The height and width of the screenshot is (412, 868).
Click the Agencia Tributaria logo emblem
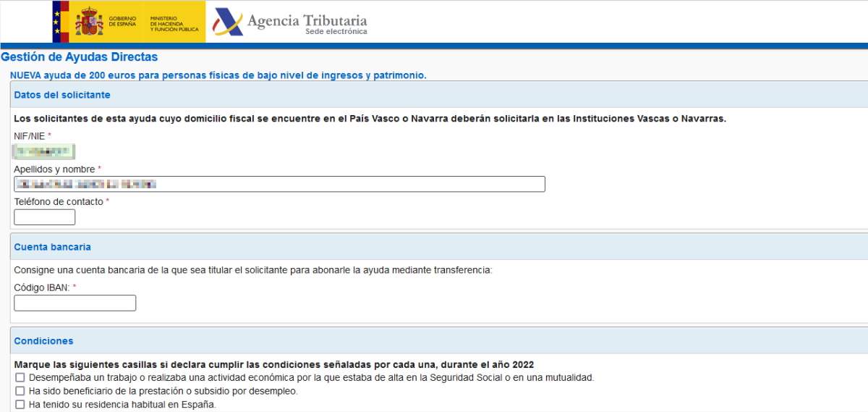pyautogui.click(x=227, y=22)
